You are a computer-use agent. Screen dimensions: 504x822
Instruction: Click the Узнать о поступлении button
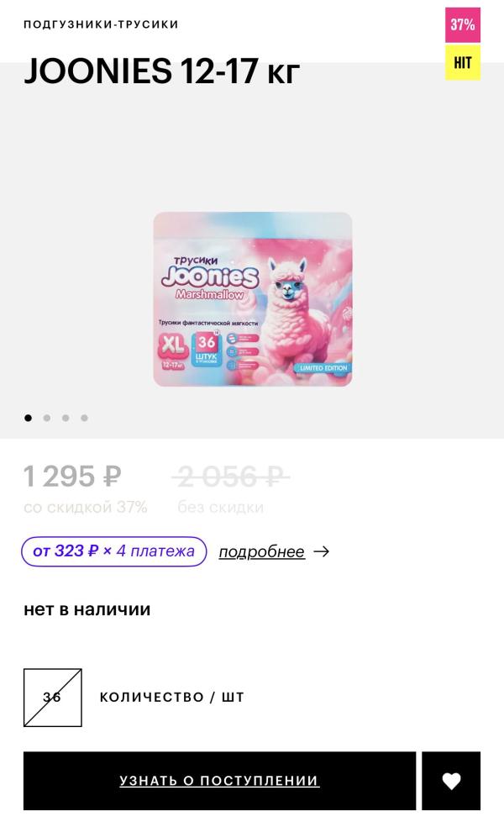(219, 781)
